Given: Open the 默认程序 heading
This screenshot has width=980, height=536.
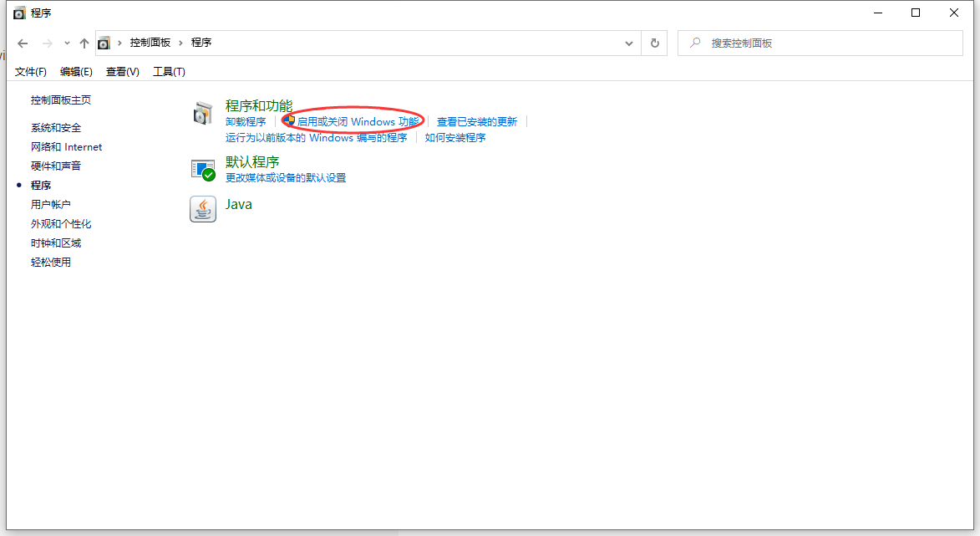Looking at the screenshot, I should 251,161.
